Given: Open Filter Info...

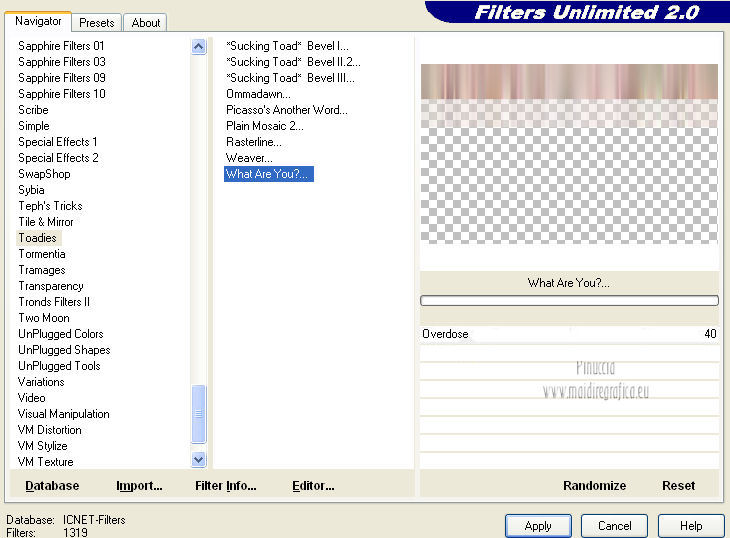Looking at the screenshot, I should [x=226, y=486].
